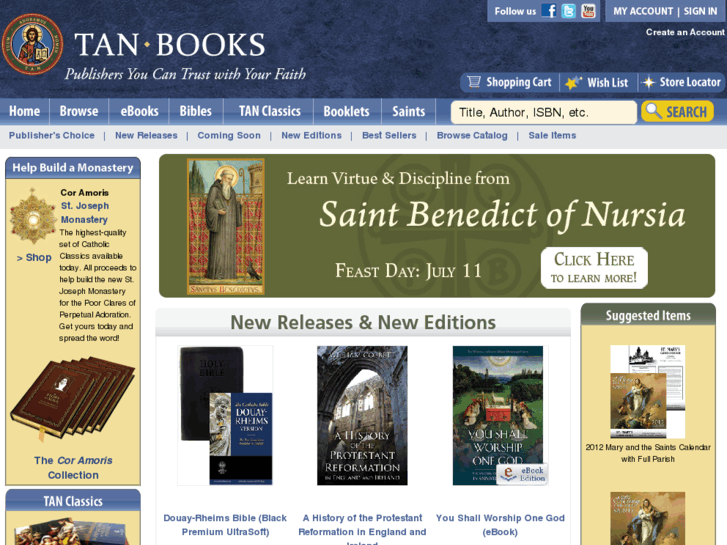Click the Protestant Reformation book cover
The width and height of the screenshot is (727, 545).
tap(362, 416)
